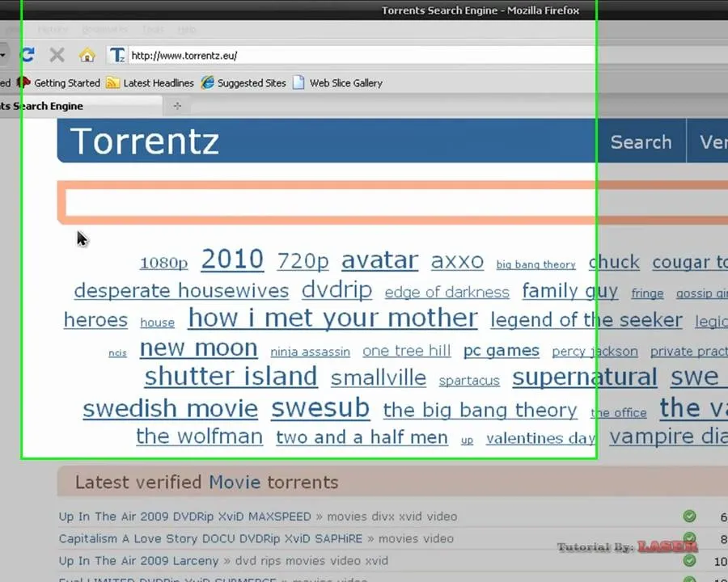The height and width of the screenshot is (582, 728).
Task: Open Up In The Air 2009 DVDRip MAXSPEED torrent
Action: (x=184, y=517)
